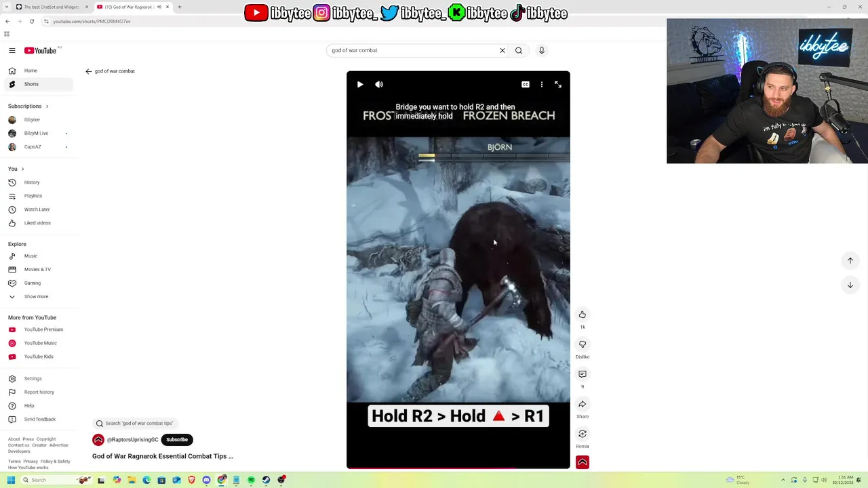Open Watch Later list
Screen dimensions: 868x488
coord(38,209)
